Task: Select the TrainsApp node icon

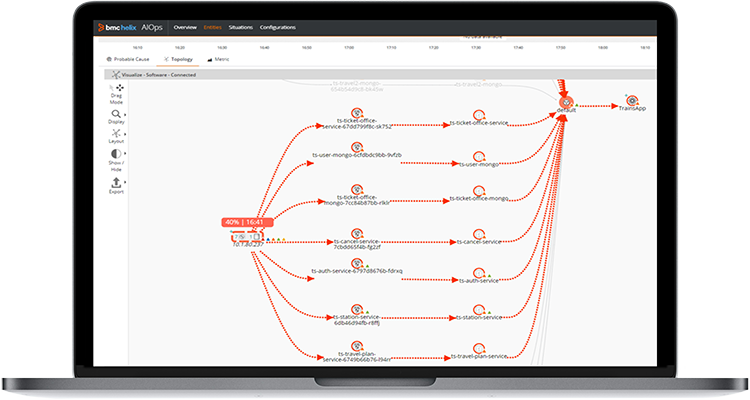Action: [632, 100]
